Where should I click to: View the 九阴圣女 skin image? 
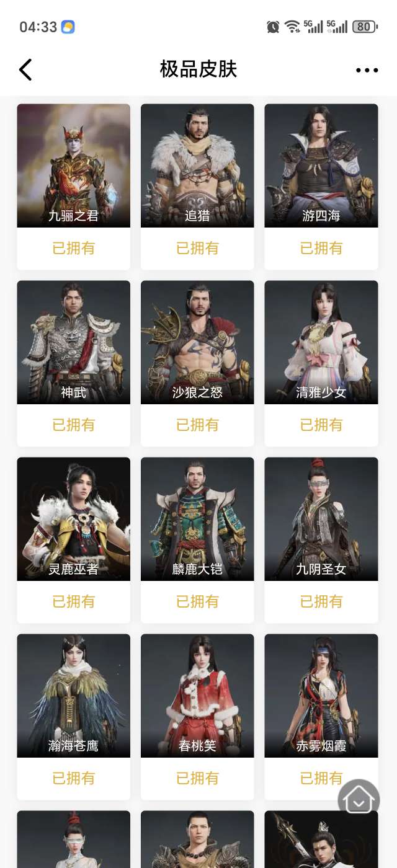click(321, 519)
